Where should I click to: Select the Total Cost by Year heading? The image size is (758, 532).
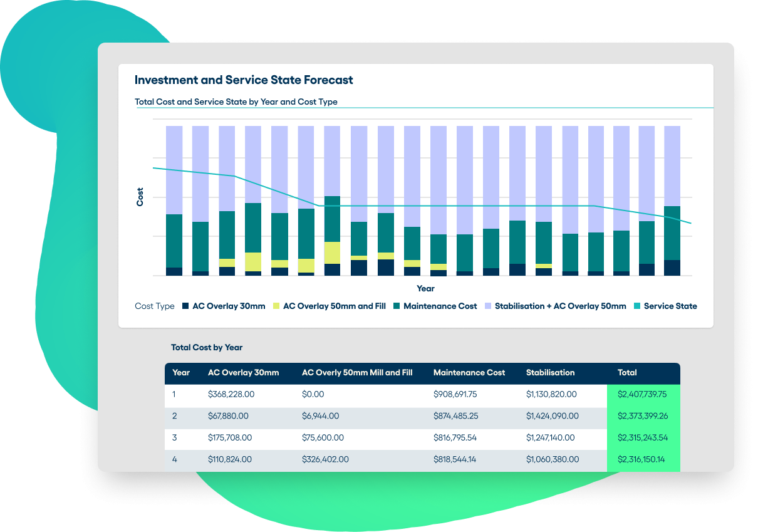[207, 347]
